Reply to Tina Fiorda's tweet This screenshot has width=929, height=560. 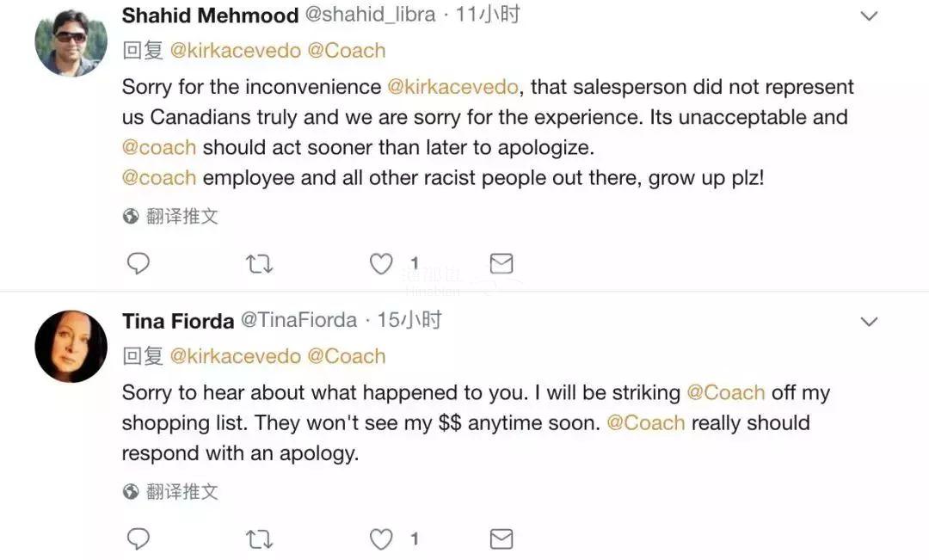point(138,539)
